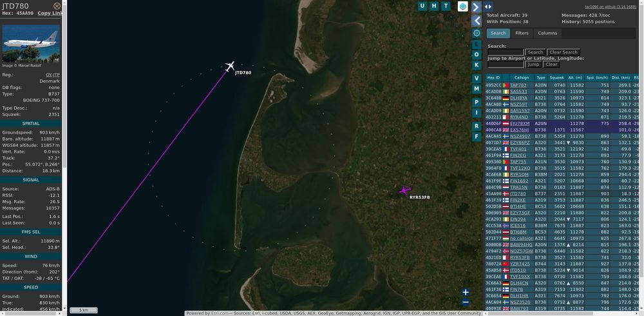Click the China flag in the YZR7425 row
The image size is (644, 316).
[x=506, y=264]
